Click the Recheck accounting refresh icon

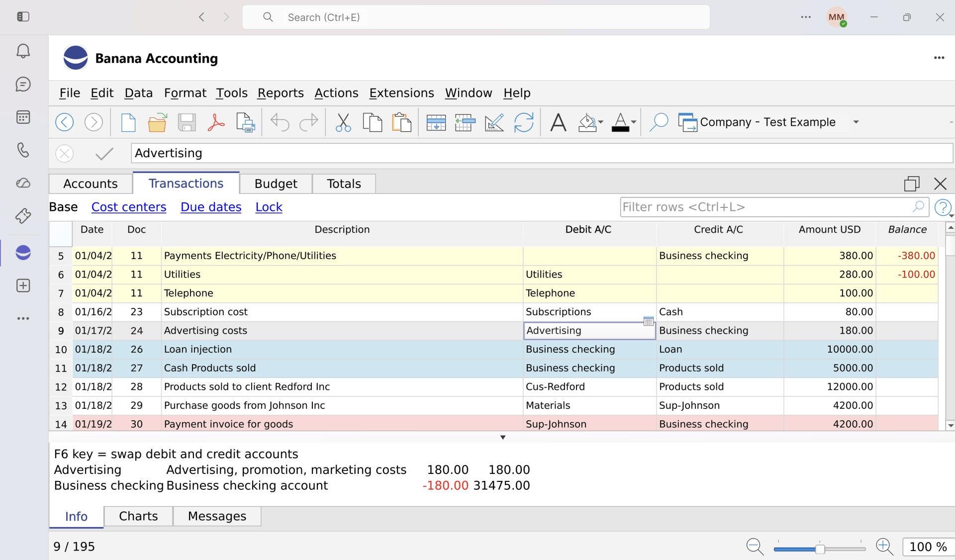point(524,122)
